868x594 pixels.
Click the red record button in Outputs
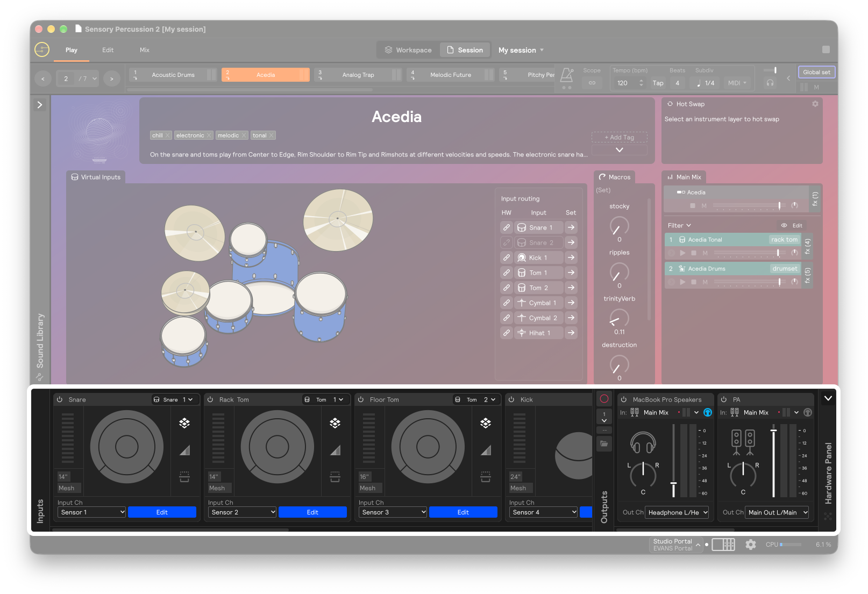click(604, 399)
